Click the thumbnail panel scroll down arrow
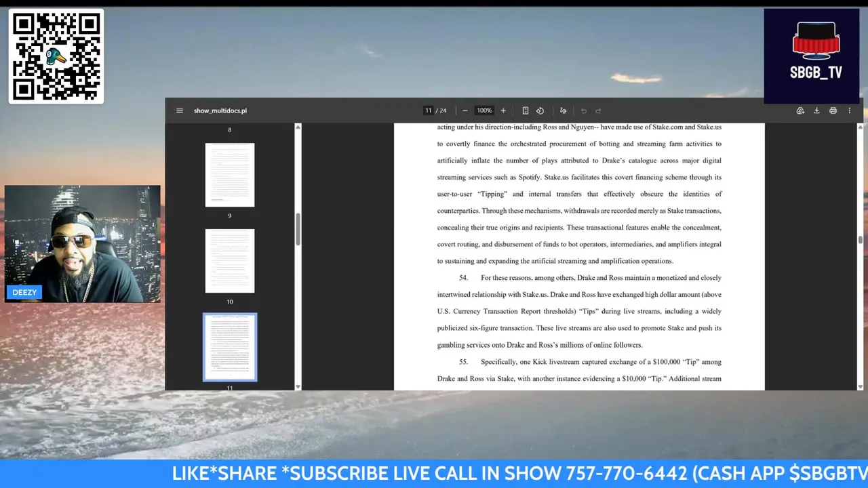The height and width of the screenshot is (488, 868). tap(298, 387)
